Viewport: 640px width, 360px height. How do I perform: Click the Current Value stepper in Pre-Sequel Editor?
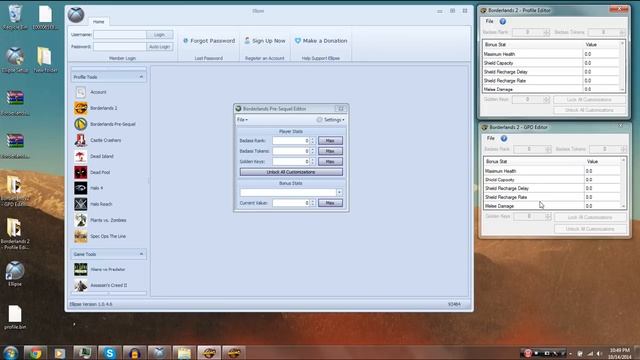coord(313,203)
